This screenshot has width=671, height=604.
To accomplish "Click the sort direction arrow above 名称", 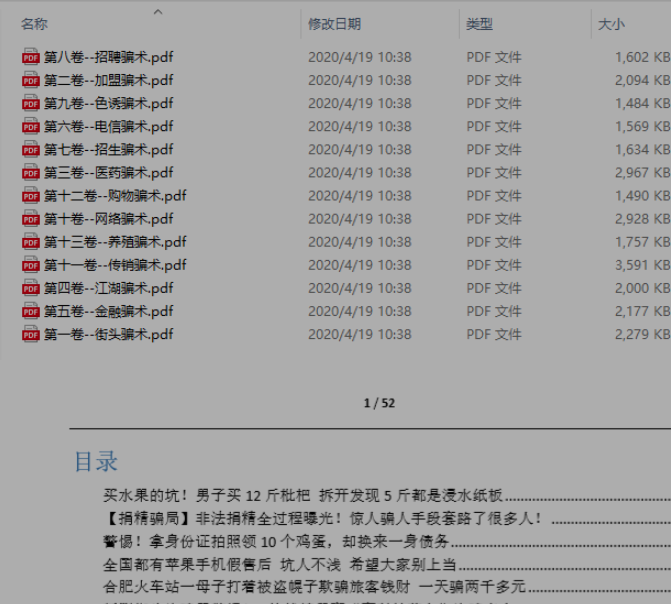I will tap(158, 12).
